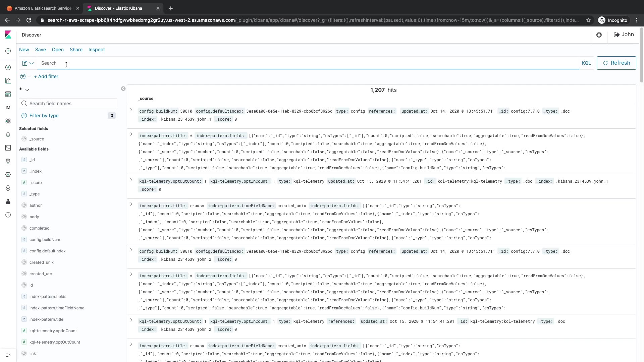The image size is (644, 362).
Task: Open Alerting bell icon in sidebar
Action: [x=8, y=134]
